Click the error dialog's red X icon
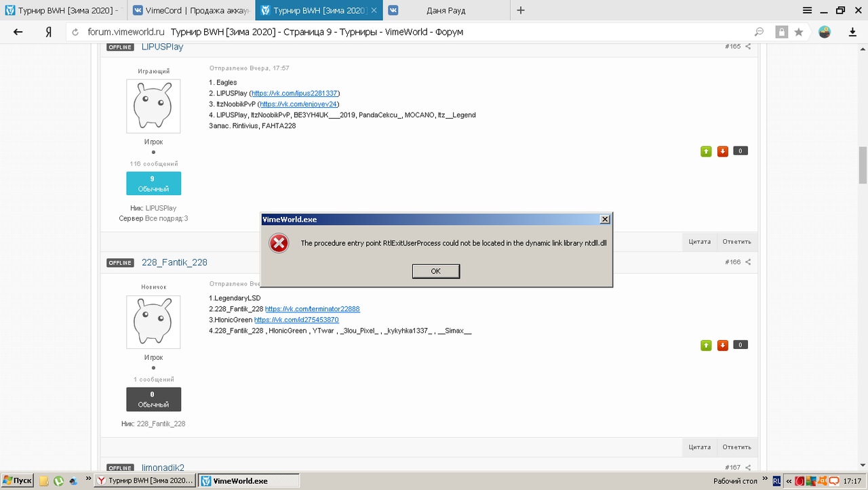 (279, 243)
